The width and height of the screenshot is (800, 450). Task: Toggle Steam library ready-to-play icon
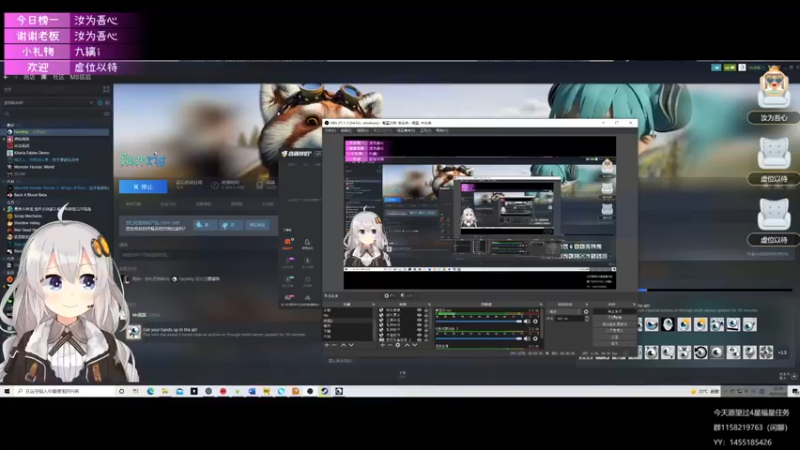pyautogui.click(x=107, y=103)
